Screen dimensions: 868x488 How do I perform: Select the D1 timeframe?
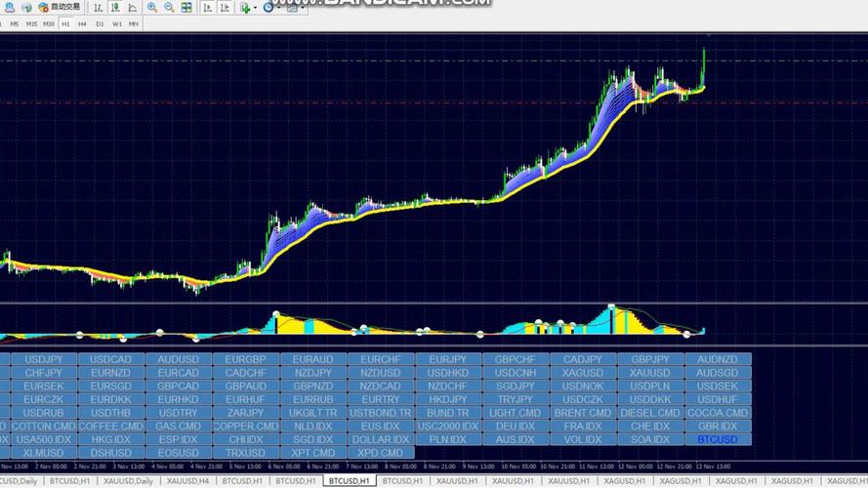(x=100, y=23)
